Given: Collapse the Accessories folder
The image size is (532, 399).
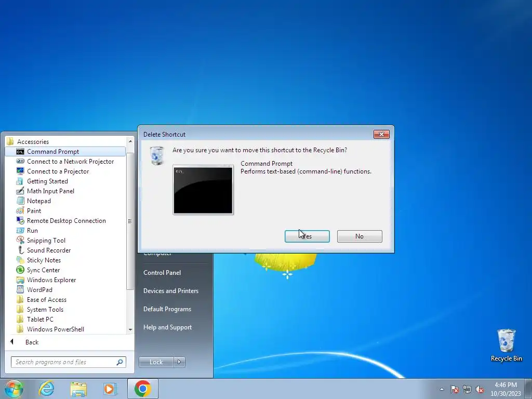Looking at the screenshot, I should pyautogui.click(x=33, y=141).
